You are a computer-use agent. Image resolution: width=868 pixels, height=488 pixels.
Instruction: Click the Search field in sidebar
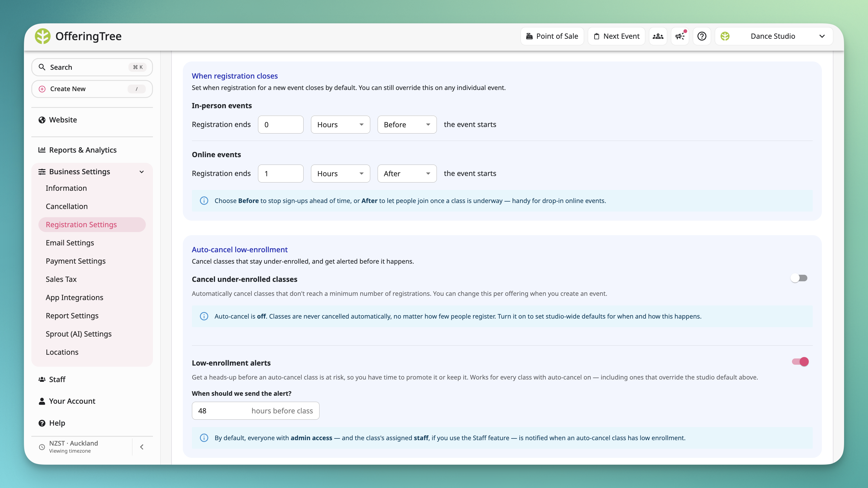[x=92, y=67]
